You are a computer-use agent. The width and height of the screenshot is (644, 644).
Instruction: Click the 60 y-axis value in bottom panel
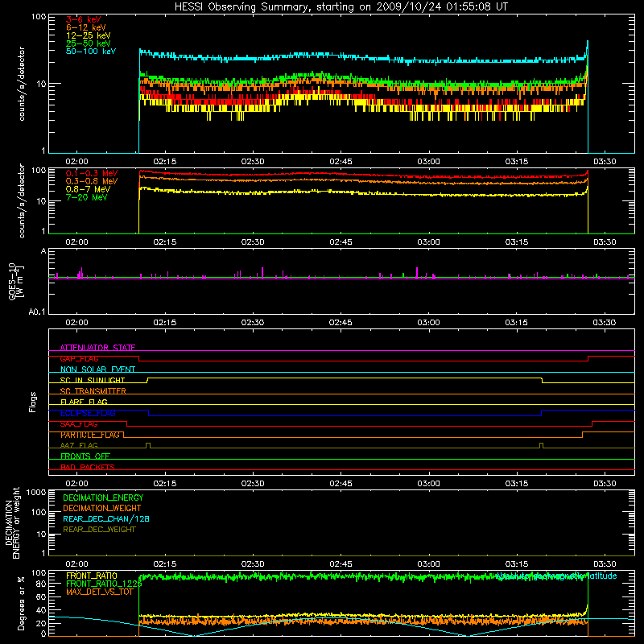[x=41, y=597]
